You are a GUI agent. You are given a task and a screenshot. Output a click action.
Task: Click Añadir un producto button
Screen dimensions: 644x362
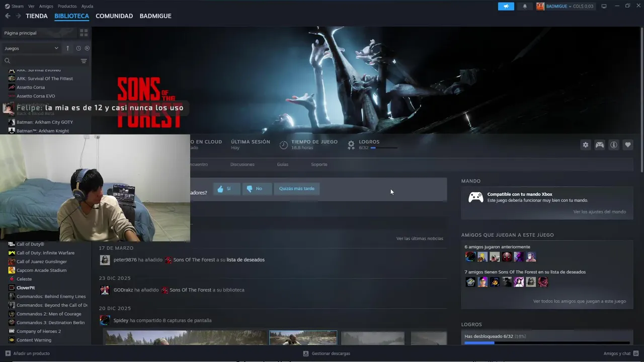(x=28, y=353)
